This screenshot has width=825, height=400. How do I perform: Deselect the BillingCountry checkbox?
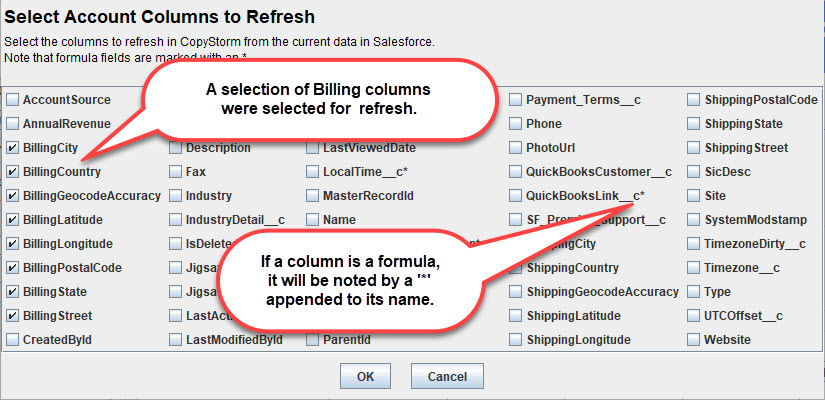click(x=12, y=172)
